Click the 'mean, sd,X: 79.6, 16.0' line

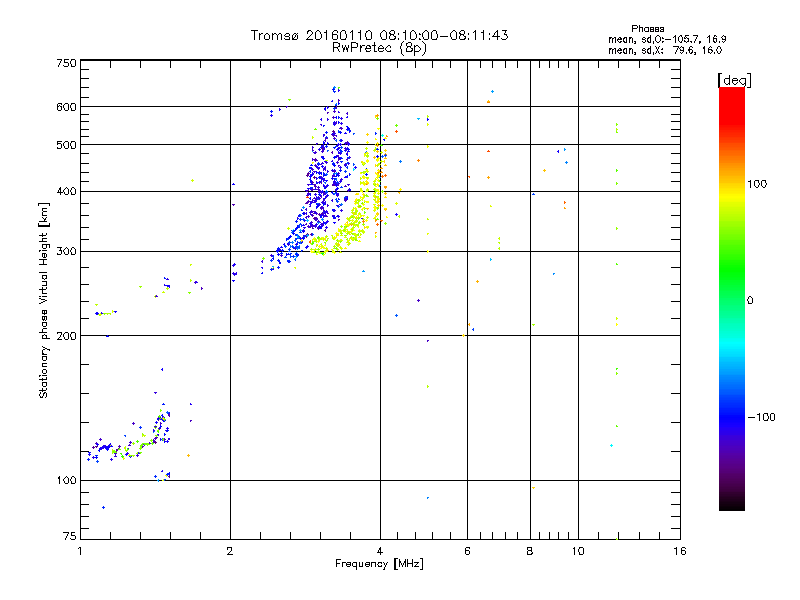click(x=665, y=50)
